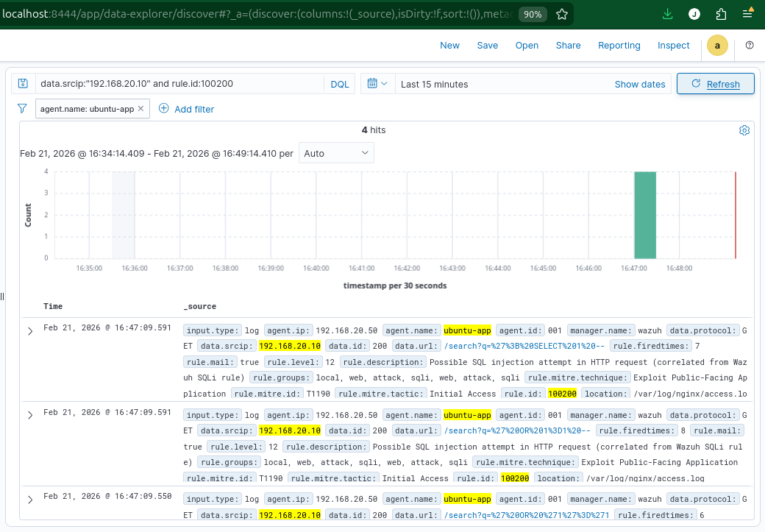This screenshot has height=532, width=765.
Task: Open the browser hamburger menu
Action: point(747,14)
